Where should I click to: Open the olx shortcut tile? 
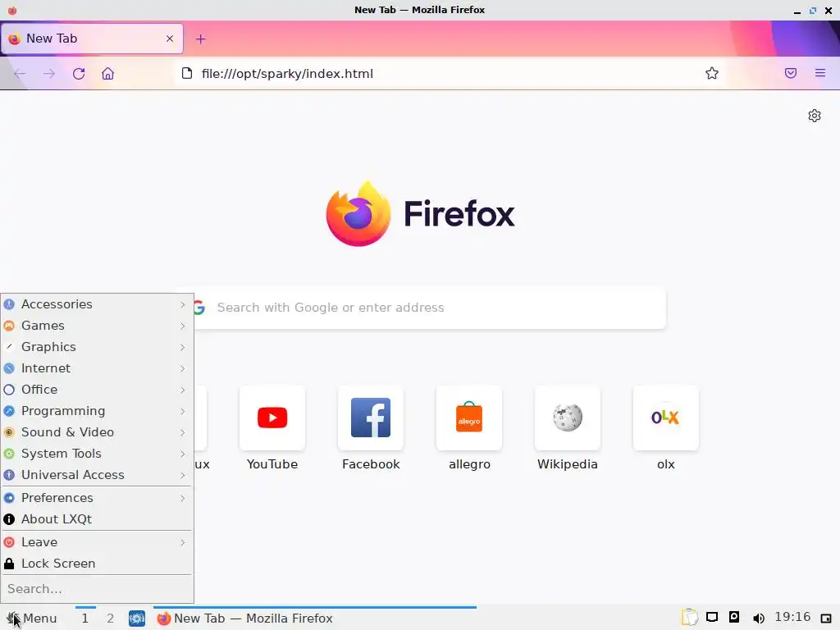click(666, 418)
